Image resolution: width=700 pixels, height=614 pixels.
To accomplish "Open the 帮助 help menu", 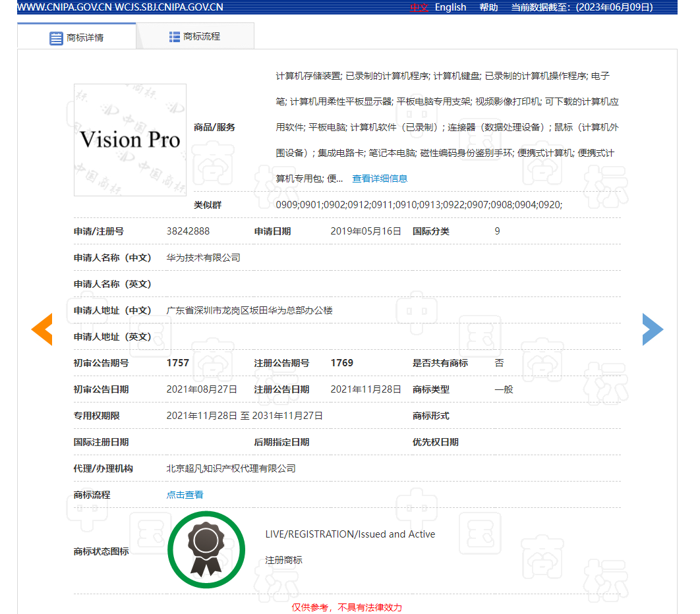I will pos(489,7).
